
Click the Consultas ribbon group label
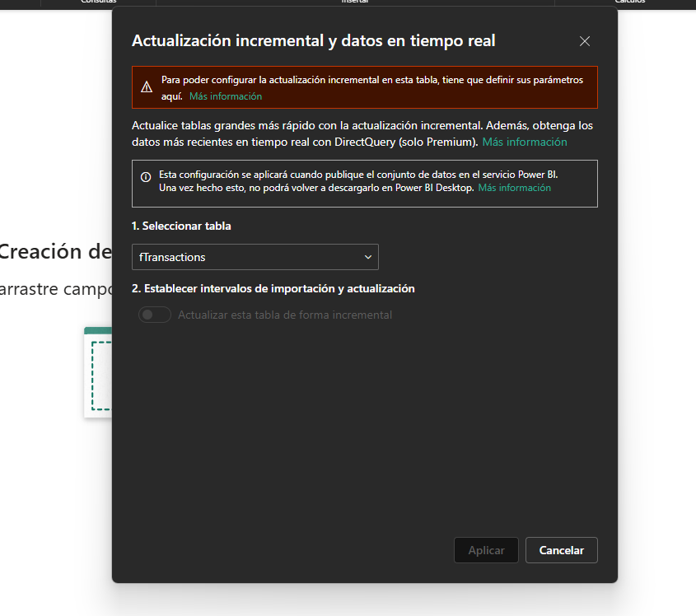[98, 2]
